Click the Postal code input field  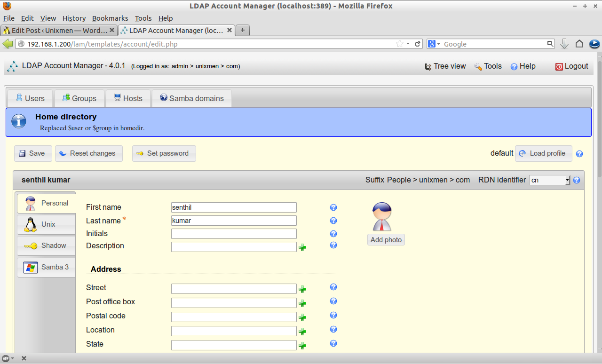(x=234, y=317)
